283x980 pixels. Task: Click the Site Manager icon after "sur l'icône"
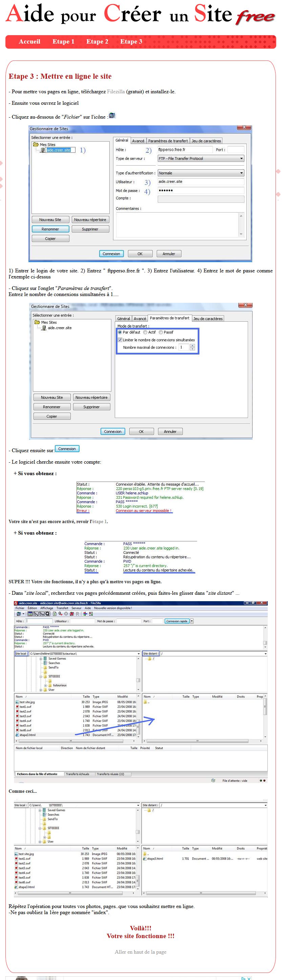point(112,115)
